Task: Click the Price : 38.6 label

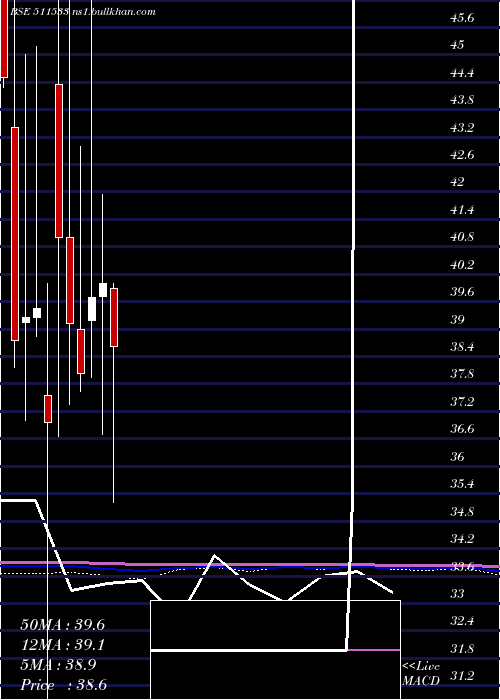Action: coord(63,685)
